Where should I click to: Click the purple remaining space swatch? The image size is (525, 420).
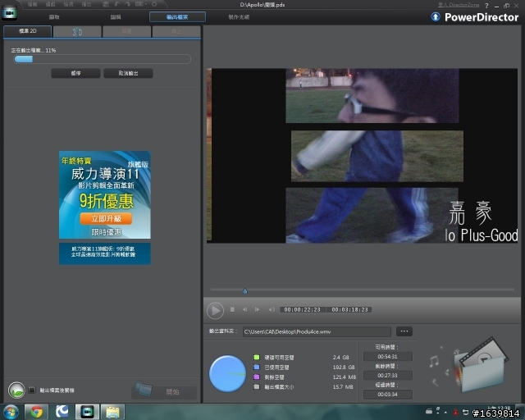(257, 377)
